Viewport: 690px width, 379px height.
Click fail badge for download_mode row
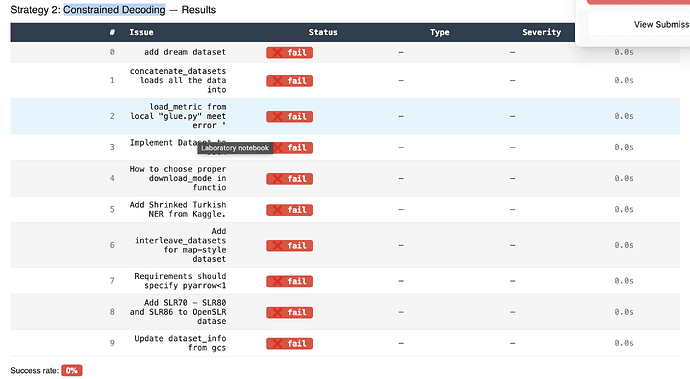point(289,178)
